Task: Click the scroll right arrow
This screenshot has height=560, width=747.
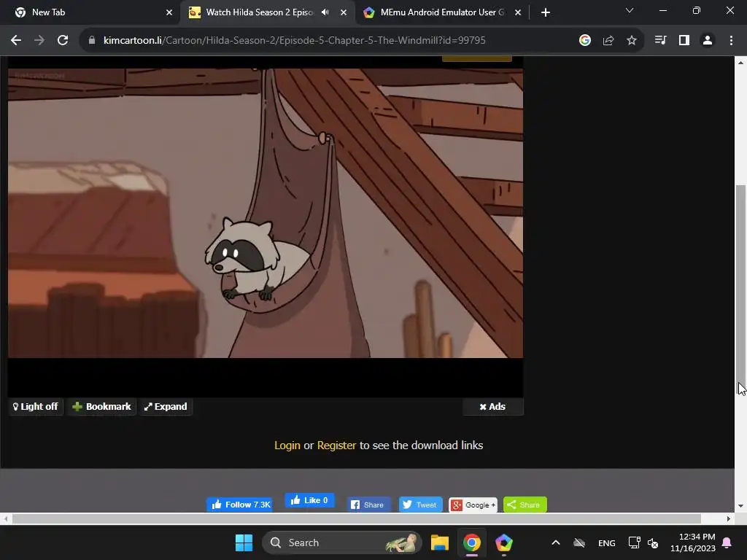Action: [729, 518]
